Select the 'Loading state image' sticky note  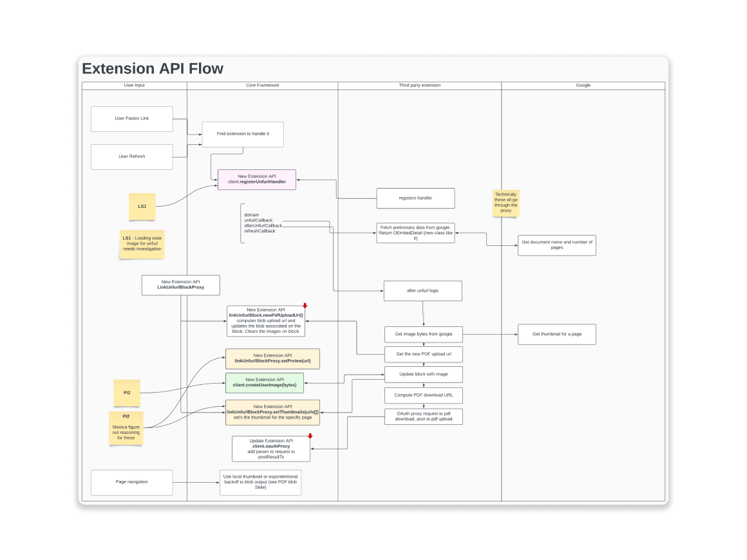(x=142, y=244)
